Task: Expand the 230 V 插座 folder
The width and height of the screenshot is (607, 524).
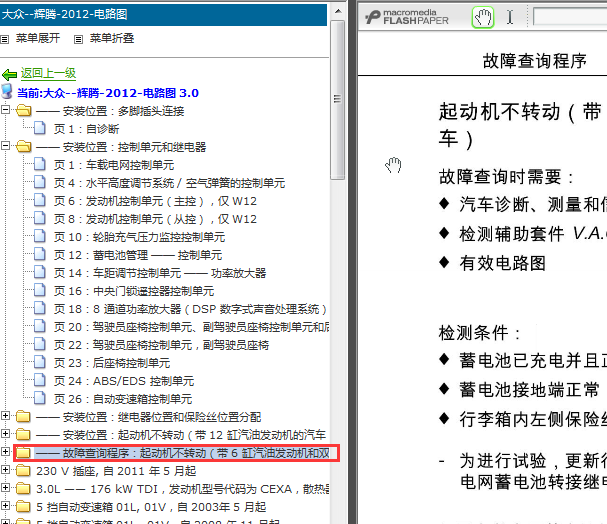Action: pyautogui.click(x=5, y=469)
